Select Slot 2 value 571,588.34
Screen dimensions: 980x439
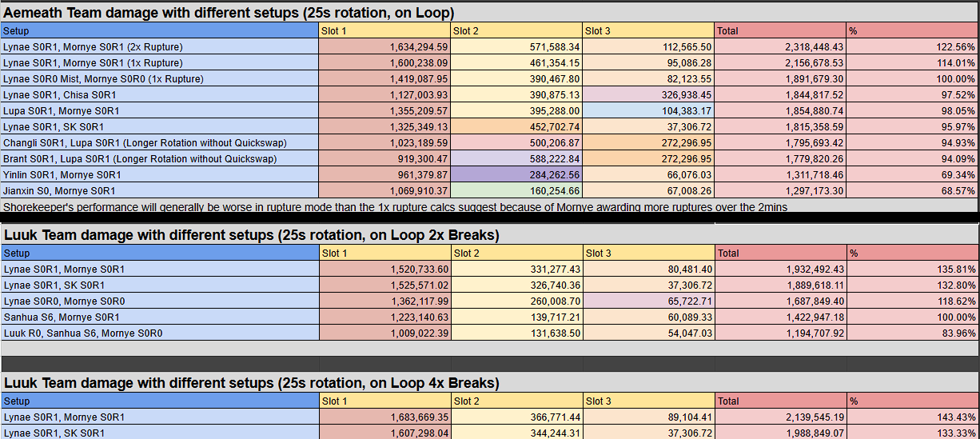coord(516,47)
